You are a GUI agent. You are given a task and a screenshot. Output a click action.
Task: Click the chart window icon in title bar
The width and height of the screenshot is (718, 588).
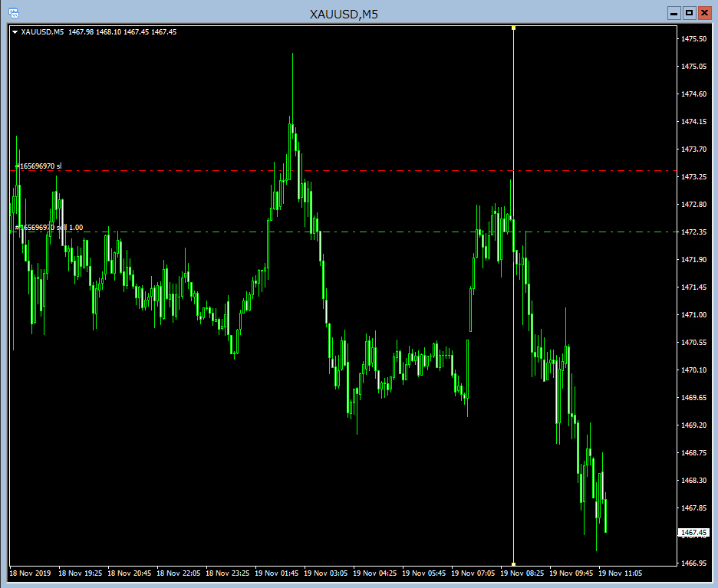[x=14, y=13]
